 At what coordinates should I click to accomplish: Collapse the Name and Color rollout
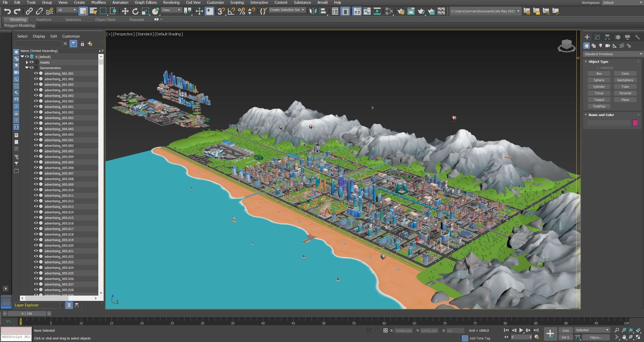tap(586, 115)
